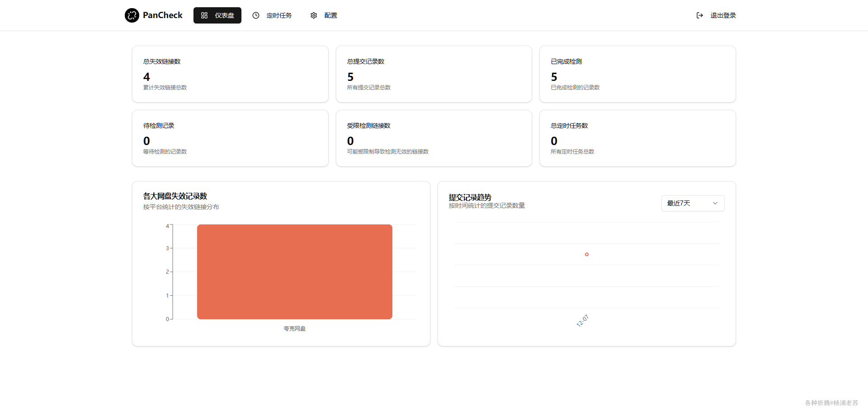Click the logout arrow icon
This screenshot has width=868, height=415.
pos(700,15)
